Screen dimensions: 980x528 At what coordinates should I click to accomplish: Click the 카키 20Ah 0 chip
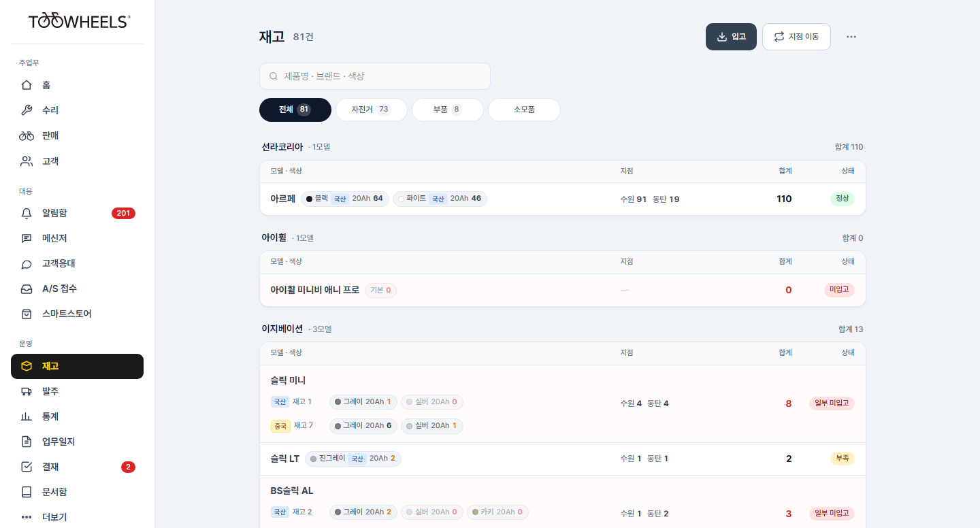(497, 512)
